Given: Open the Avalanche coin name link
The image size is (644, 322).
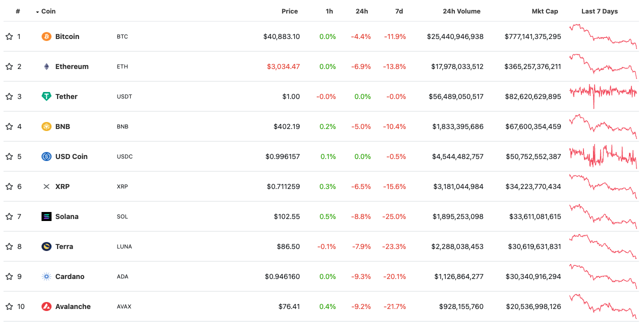Looking at the screenshot, I should tap(73, 306).
